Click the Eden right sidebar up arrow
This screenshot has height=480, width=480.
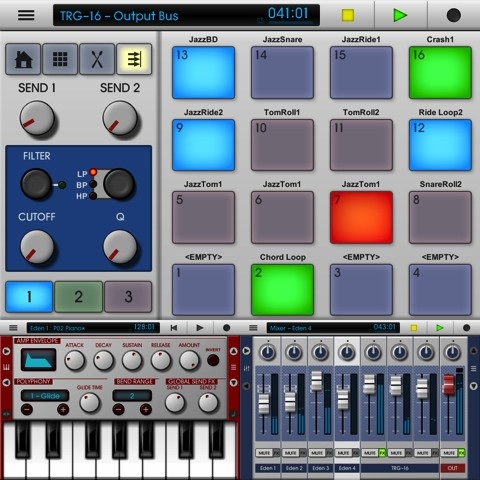(x=234, y=351)
